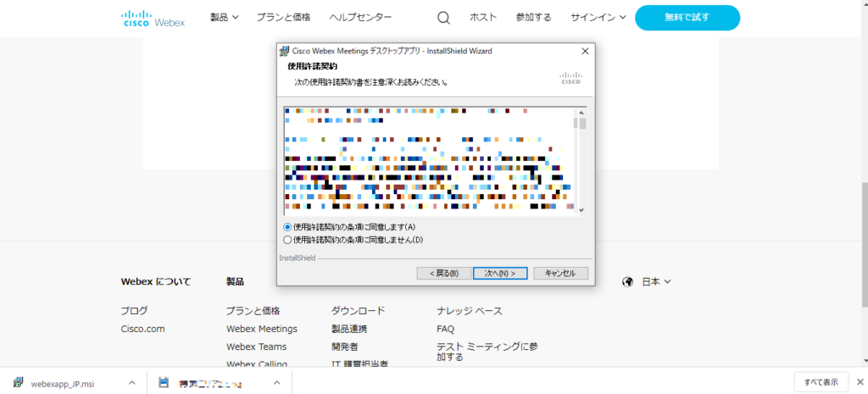
Task: Open テスト ミーティングに参加する link
Action: click(487, 352)
